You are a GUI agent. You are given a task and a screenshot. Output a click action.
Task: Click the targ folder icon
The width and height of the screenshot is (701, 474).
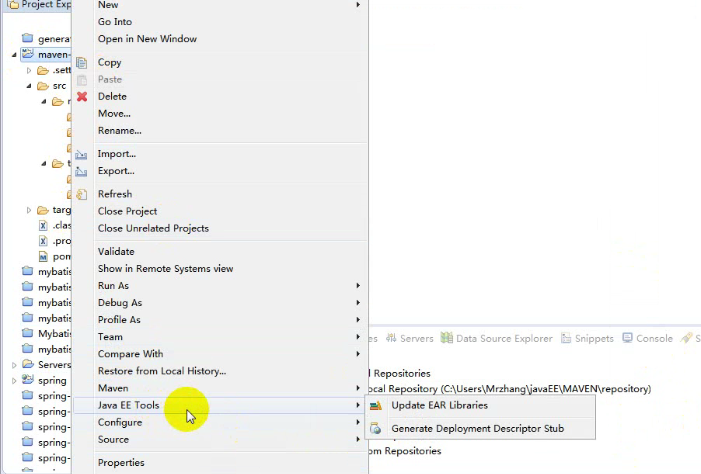click(43, 210)
